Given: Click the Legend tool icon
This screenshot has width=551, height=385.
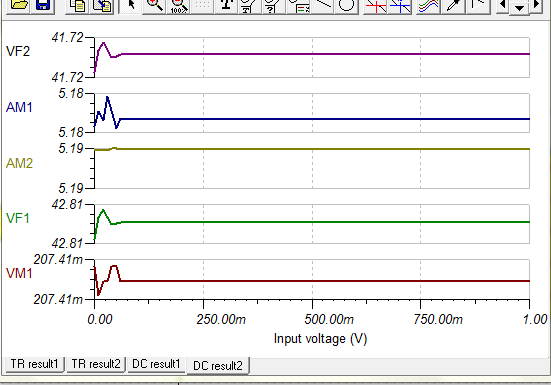Looking at the screenshot, I should 298,5.
